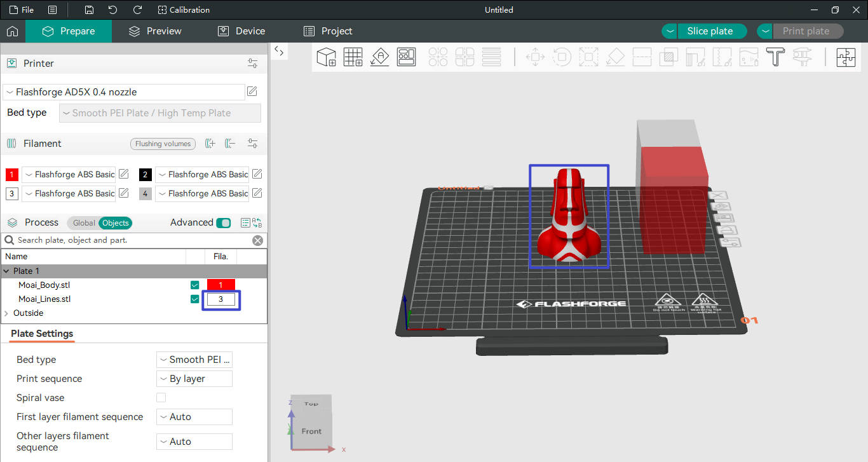This screenshot has height=462, width=868.
Task: Click the Arrange all objects icon
Action: [407, 57]
